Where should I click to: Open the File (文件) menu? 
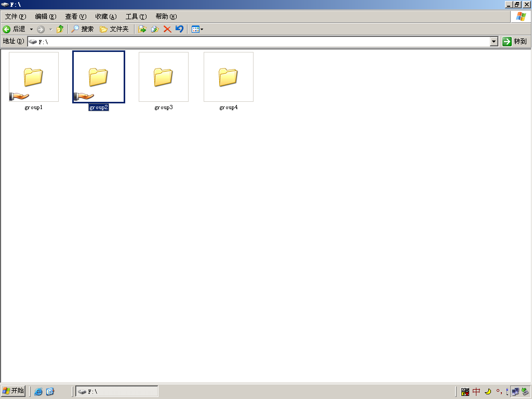point(16,16)
